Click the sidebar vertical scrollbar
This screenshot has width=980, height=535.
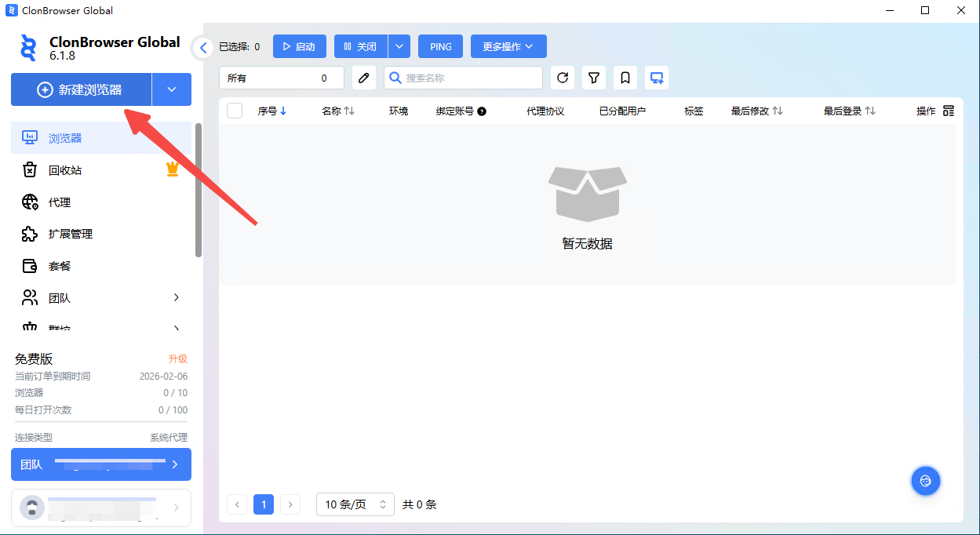click(199, 190)
